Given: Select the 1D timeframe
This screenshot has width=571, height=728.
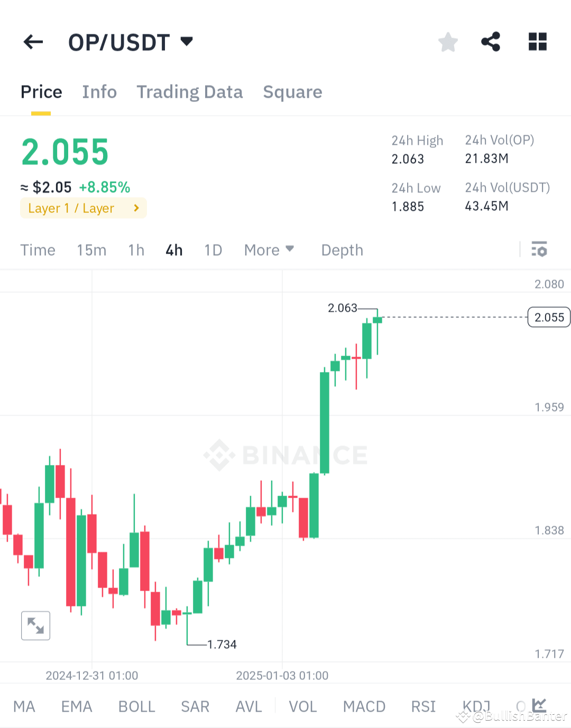Looking at the screenshot, I should (213, 249).
